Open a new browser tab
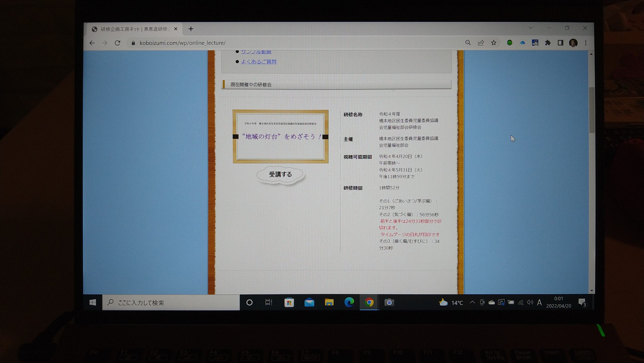Viewport: 644px width, 363px height. (191, 29)
